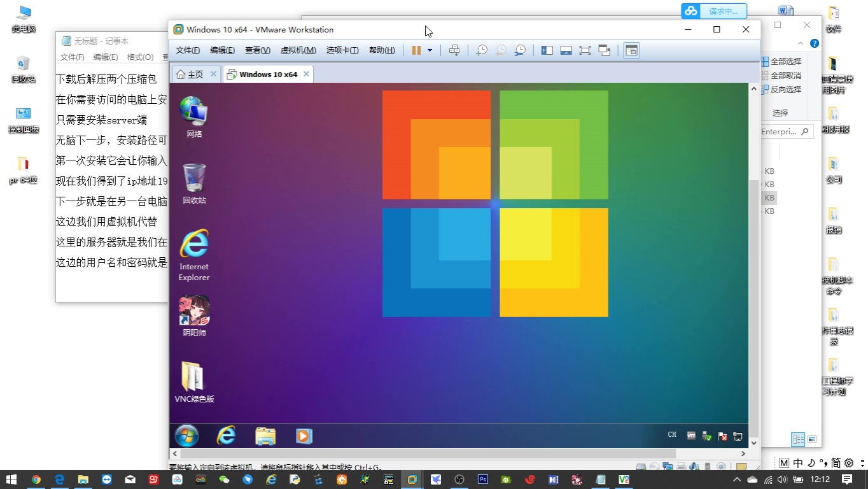This screenshot has width=868, height=489.
Task: Toggle the VMware library sidebar view icon
Action: (547, 50)
